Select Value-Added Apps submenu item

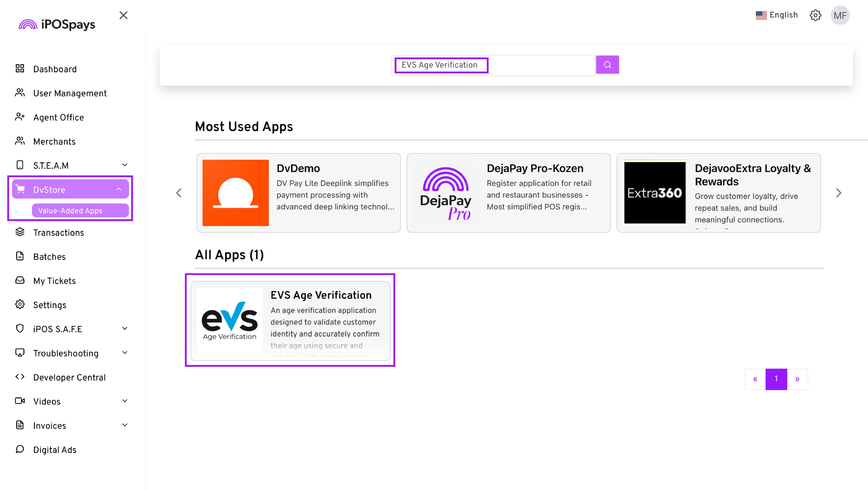(x=70, y=211)
